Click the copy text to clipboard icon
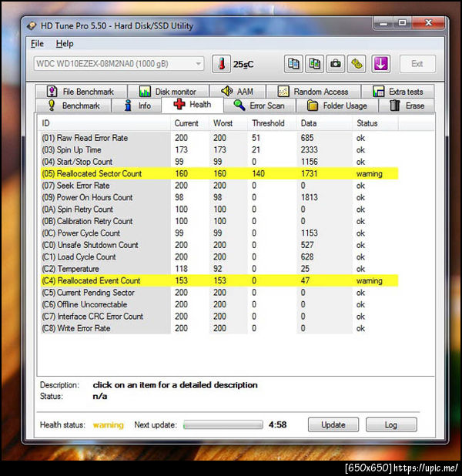The image size is (462, 476). click(293, 64)
